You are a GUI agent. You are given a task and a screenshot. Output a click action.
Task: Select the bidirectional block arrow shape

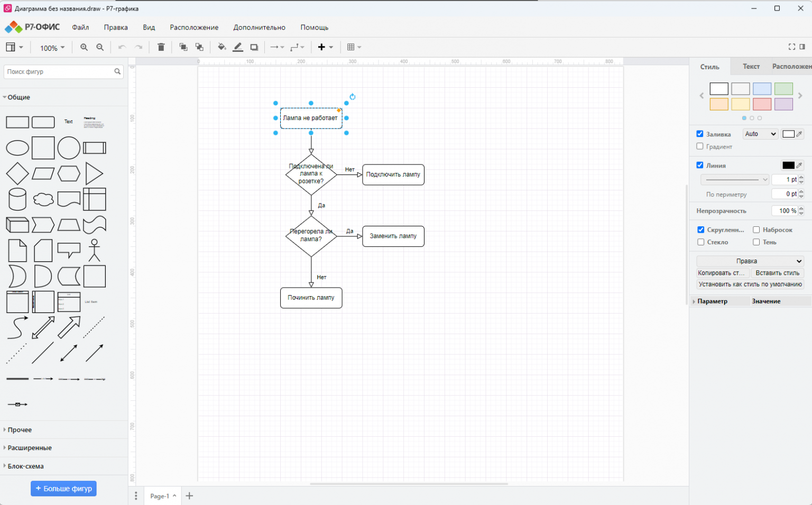[43, 328]
